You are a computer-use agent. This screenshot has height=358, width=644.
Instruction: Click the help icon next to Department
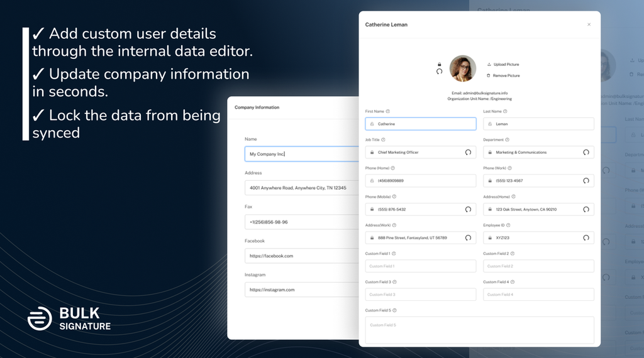tap(508, 140)
